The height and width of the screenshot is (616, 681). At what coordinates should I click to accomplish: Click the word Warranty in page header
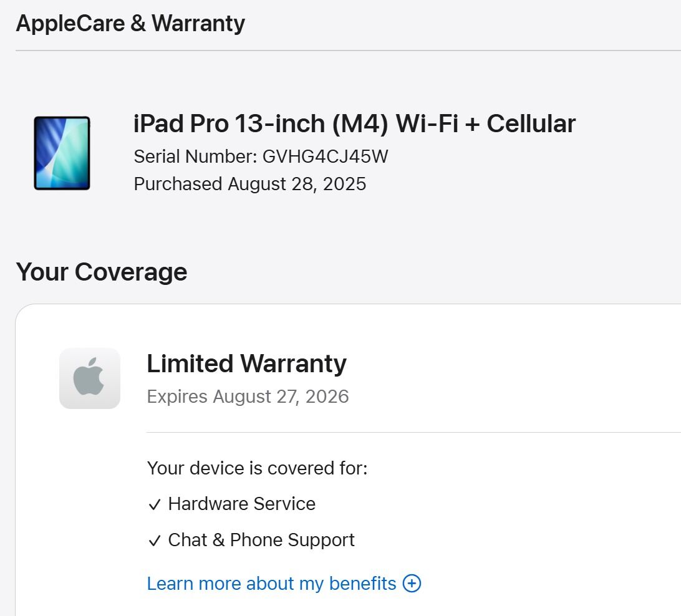198,23
